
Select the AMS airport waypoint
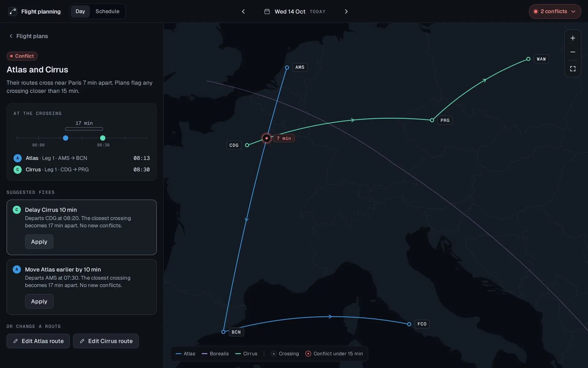[287, 67]
